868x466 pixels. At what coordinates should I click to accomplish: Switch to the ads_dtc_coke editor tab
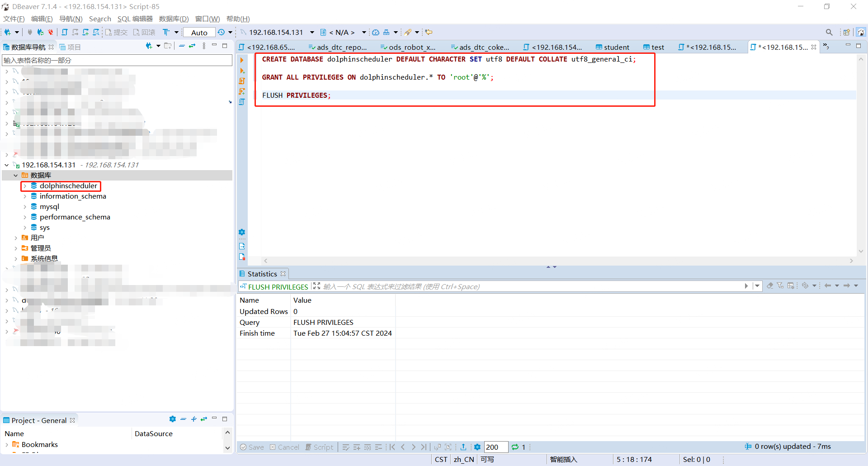coord(480,47)
